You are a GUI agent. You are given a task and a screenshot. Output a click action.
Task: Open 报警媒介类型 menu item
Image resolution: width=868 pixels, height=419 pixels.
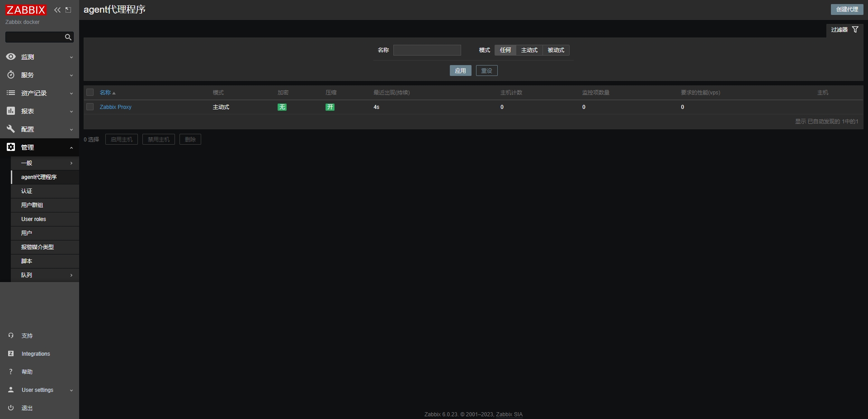click(x=45, y=247)
